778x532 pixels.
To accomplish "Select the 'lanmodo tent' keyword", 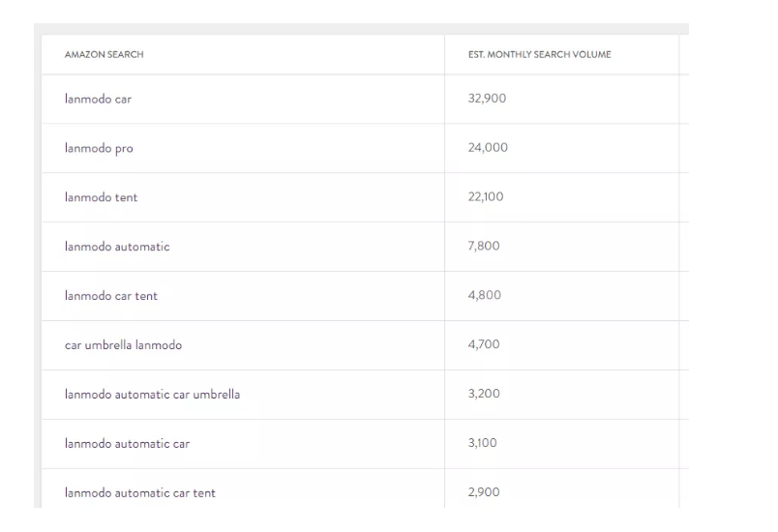I will [101, 197].
